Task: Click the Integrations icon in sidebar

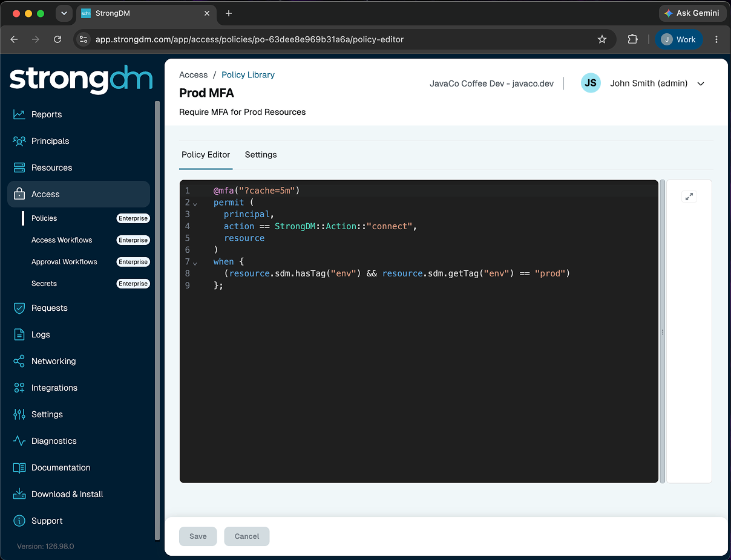Action: (x=19, y=388)
